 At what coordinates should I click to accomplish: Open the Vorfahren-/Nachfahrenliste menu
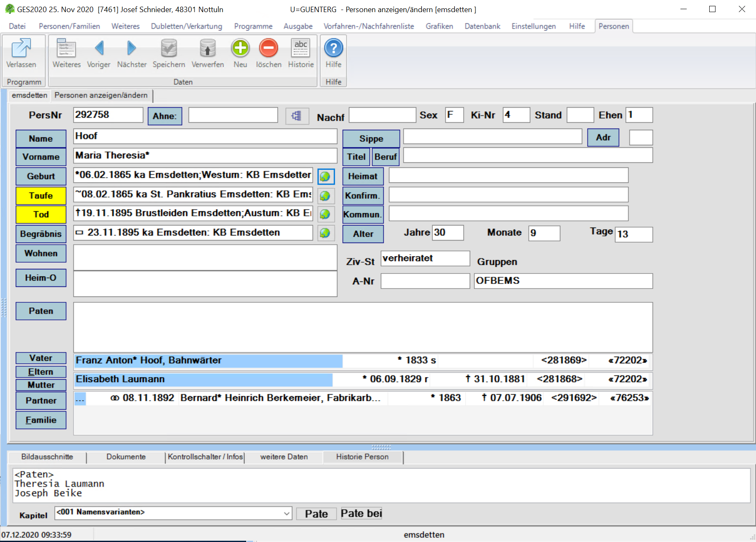click(x=369, y=26)
